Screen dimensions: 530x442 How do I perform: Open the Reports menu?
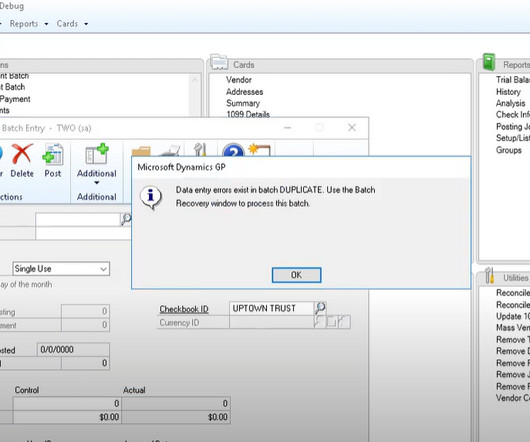pos(24,24)
